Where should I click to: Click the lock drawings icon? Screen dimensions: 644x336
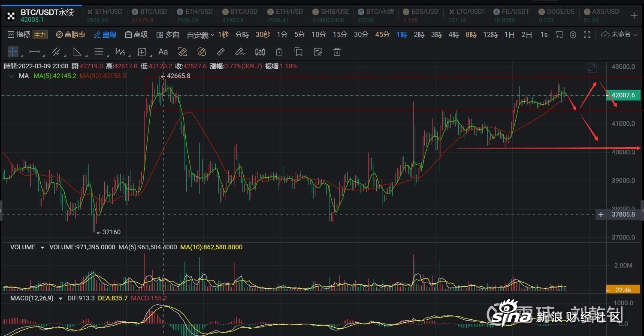(x=279, y=52)
